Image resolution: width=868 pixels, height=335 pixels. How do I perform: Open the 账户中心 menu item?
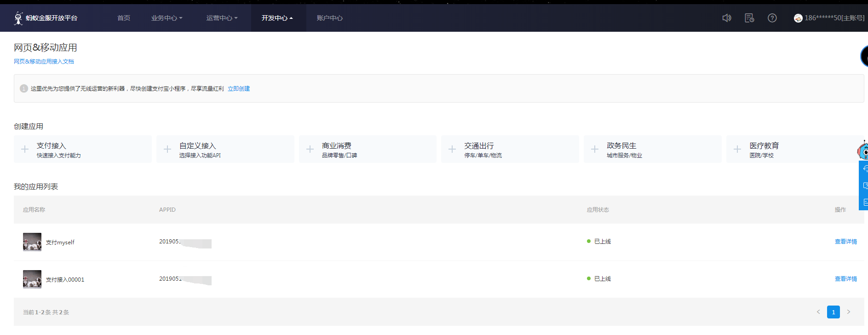tap(330, 18)
